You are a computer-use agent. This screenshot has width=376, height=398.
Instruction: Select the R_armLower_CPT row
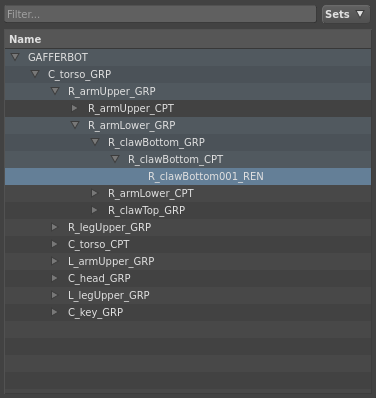pyautogui.click(x=188, y=193)
